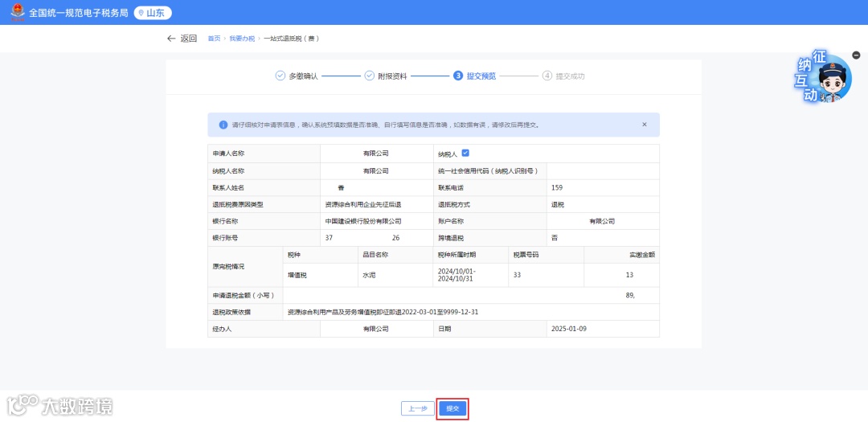Click the info icon in notice banner
This screenshot has width=868, height=422.
point(223,125)
